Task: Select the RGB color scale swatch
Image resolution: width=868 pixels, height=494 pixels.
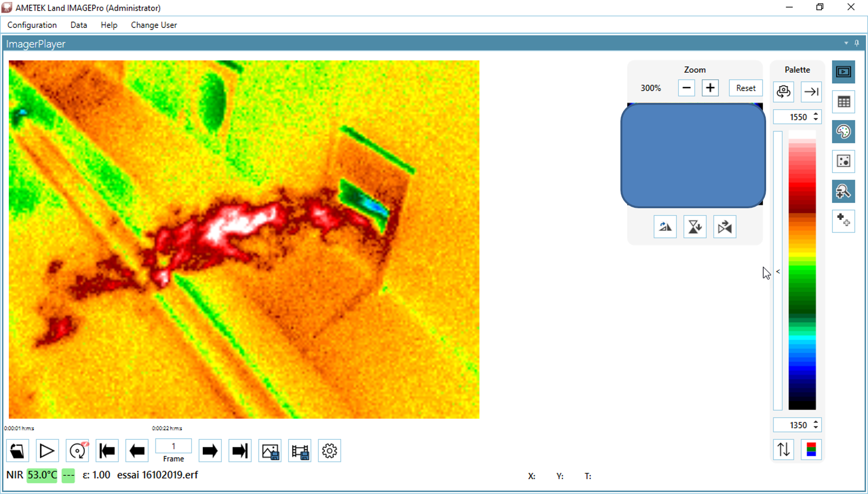Action: (810, 450)
